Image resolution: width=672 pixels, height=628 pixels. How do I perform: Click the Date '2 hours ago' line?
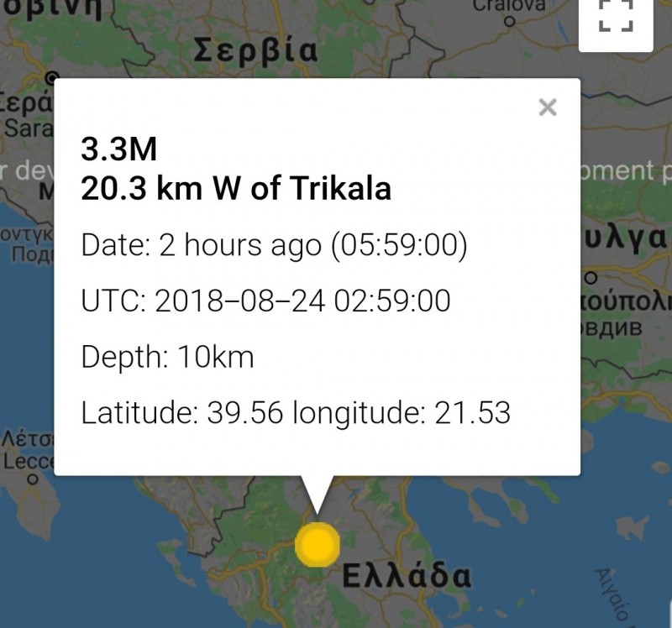(x=274, y=246)
